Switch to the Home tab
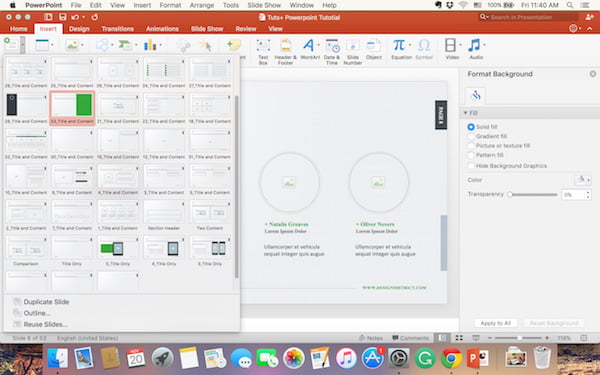Viewport: 600px width, 375px height. pos(18,29)
